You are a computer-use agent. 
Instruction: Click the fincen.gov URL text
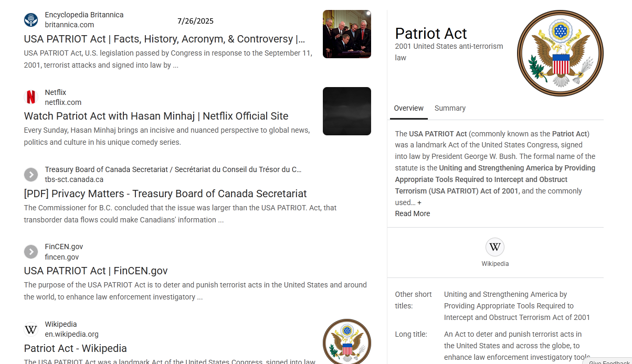pyautogui.click(x=62, y=257)
